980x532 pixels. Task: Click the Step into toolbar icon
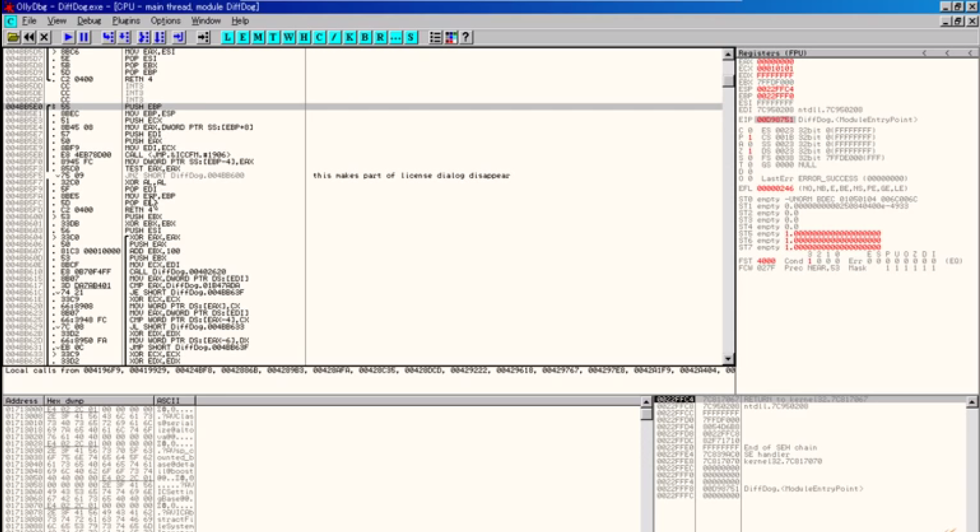108,37
